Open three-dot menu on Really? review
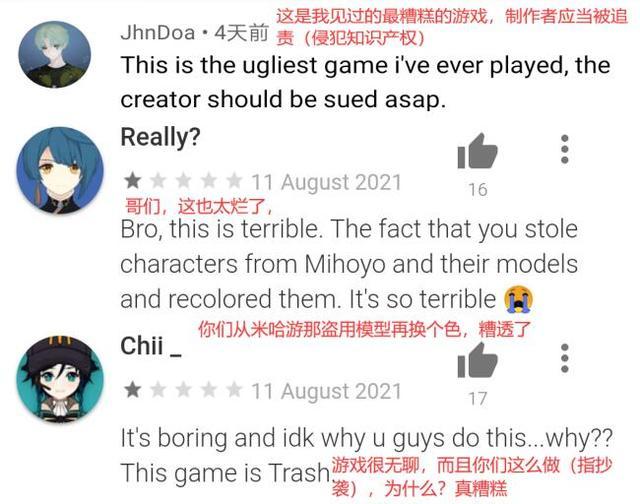The width and height of the screenshot is (640, 504). tap(564, 149)
